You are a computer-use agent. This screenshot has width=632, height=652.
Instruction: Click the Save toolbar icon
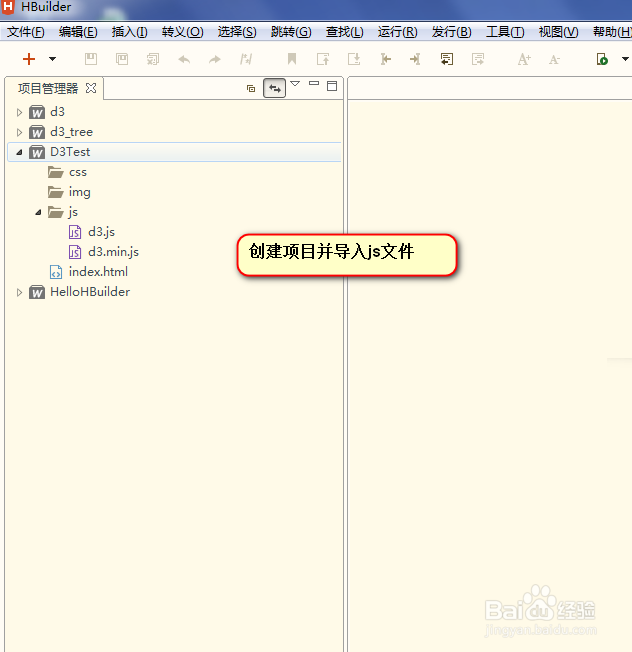(x=91, y=59)
